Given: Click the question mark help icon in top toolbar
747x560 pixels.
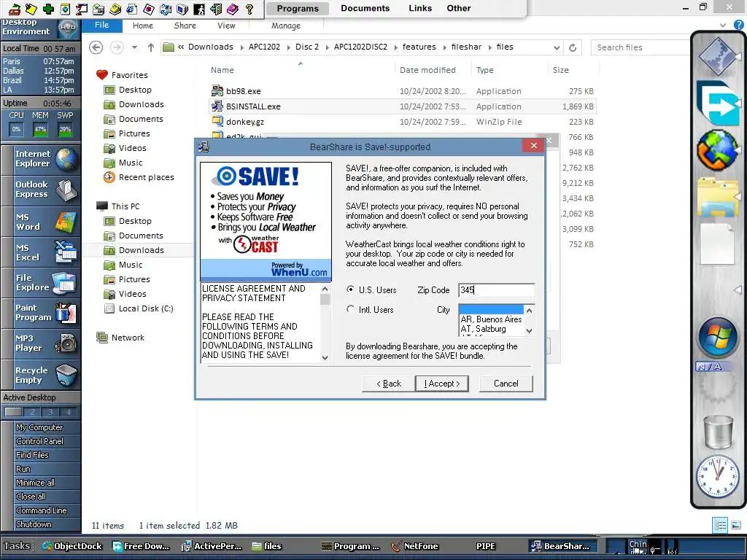Looking at the screenshot, I should 249,9.
